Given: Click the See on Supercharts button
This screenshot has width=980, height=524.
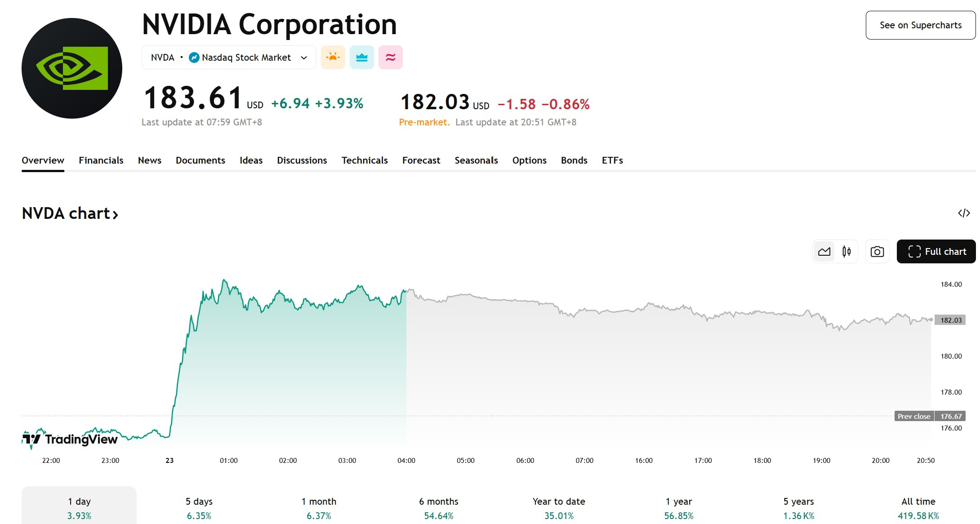Looking at the screenshot, I should pyautogui.click(x=921, y=25).
